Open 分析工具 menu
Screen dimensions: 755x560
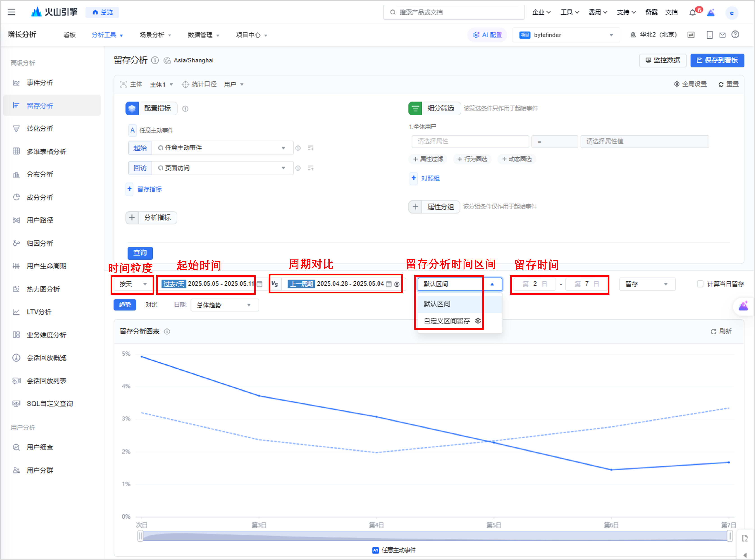coord(107,35)
